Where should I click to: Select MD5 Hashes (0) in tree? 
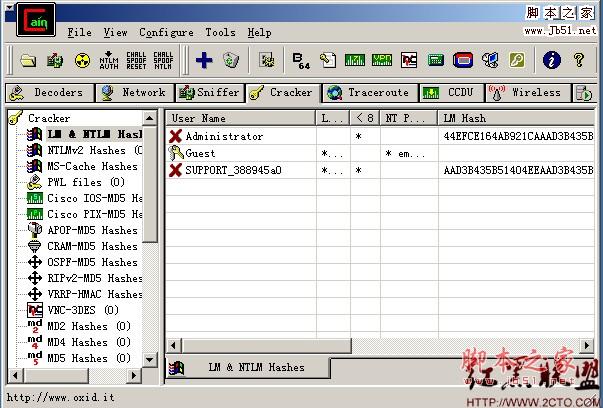[89, 358]
